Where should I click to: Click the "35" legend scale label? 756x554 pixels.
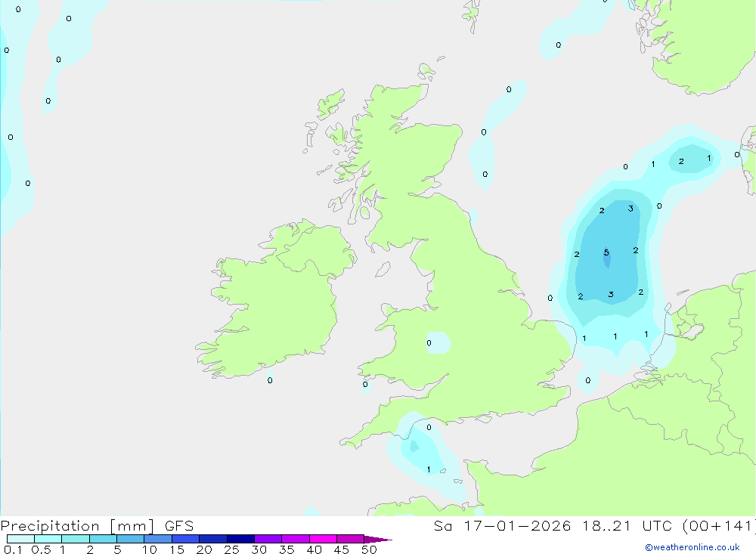(x=287, y=549)
